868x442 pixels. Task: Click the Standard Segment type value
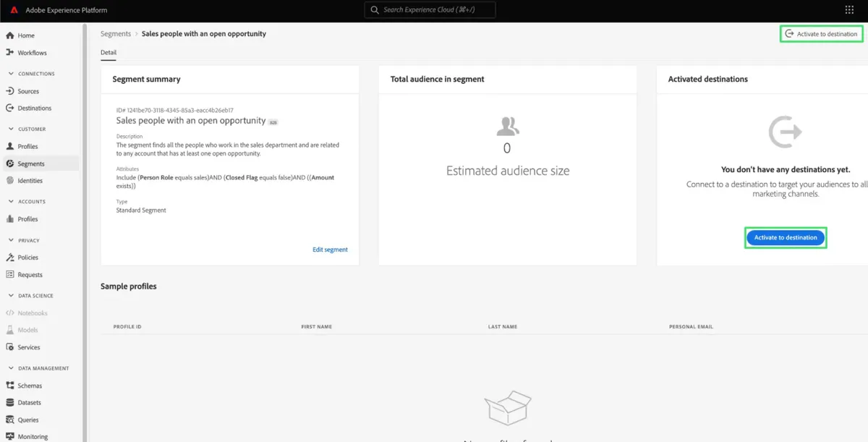pos(141,211)
